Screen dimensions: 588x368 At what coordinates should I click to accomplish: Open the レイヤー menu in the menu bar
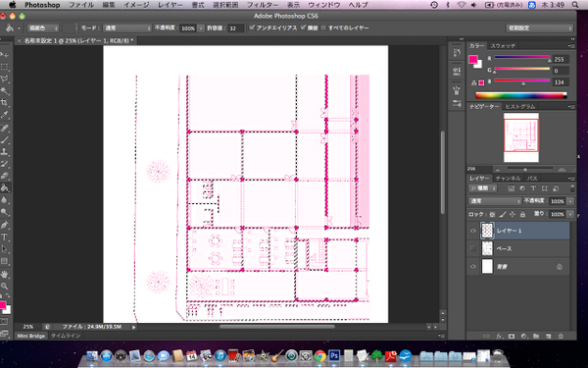click(x=171, y=5)
